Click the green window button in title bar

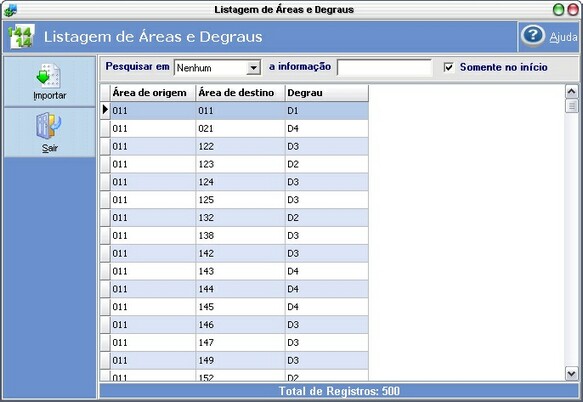(x=558, y=10)
